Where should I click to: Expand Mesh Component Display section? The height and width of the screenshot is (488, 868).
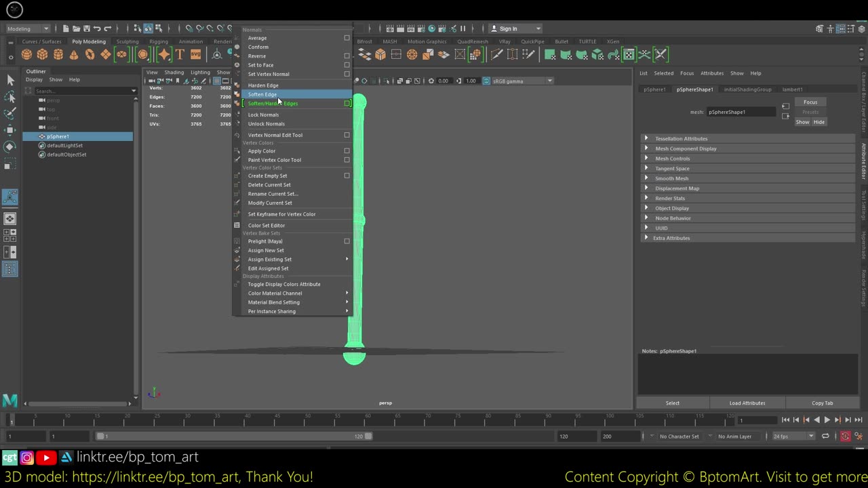[x=646, y=148]
